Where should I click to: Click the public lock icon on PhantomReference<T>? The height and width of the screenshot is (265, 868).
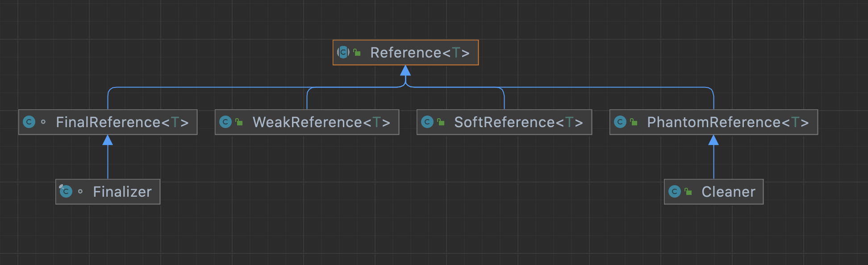[634, 122]
